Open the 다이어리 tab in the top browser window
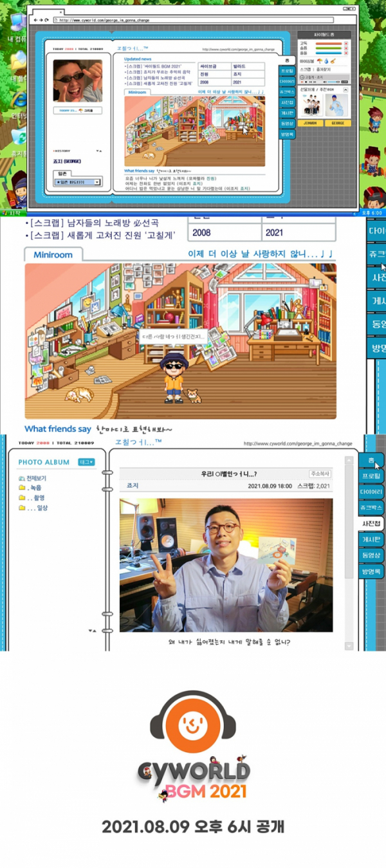Image resolution: width=386 pixels, height=868 pixels. [x=287, y=82]
